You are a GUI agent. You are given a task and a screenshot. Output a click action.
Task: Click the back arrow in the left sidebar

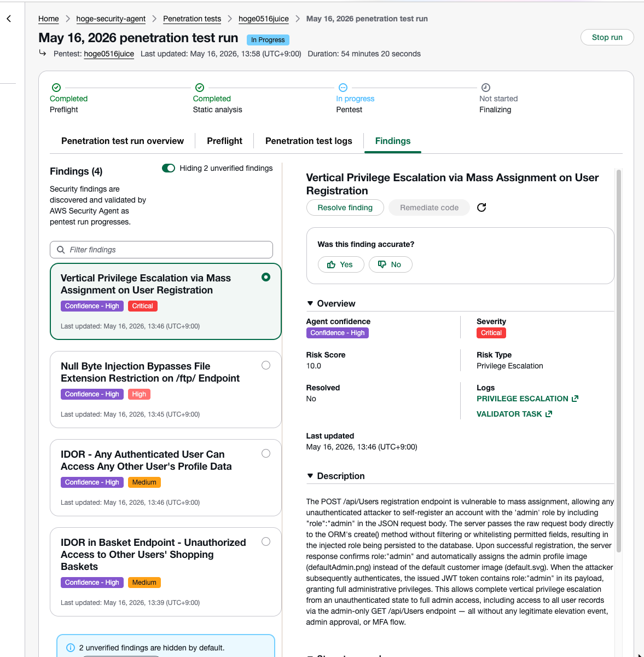9,19
